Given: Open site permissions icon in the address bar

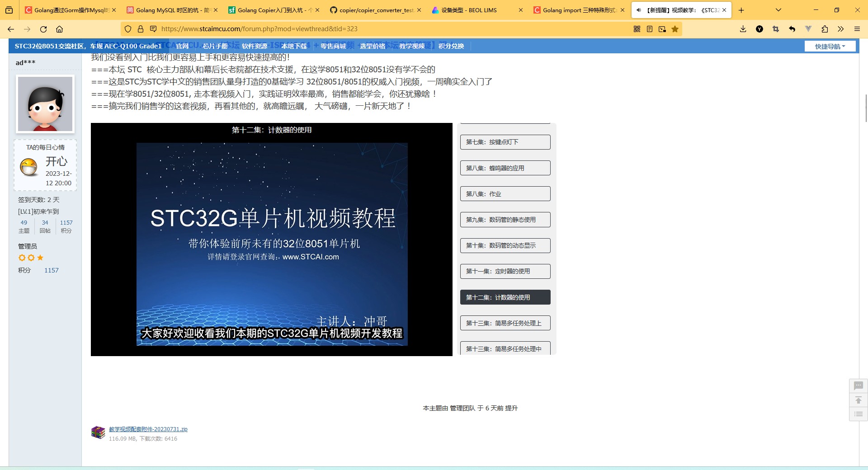Looking at the screenshot, I should (153, 29).
